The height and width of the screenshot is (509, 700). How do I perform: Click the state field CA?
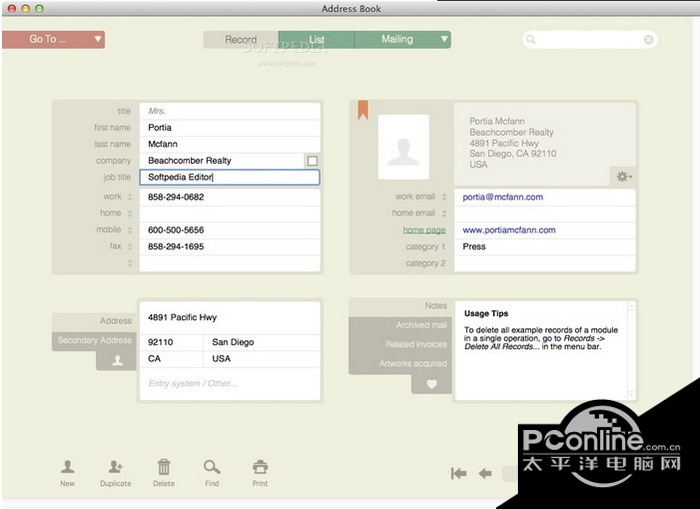coord(171,359)
